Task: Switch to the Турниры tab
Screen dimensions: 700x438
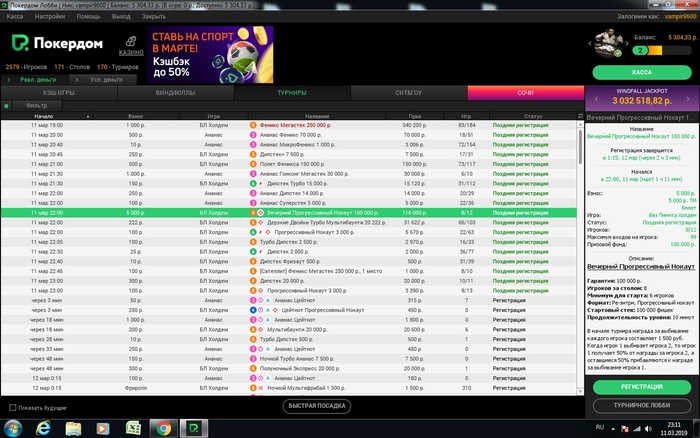Action: [x=292, y=93]
